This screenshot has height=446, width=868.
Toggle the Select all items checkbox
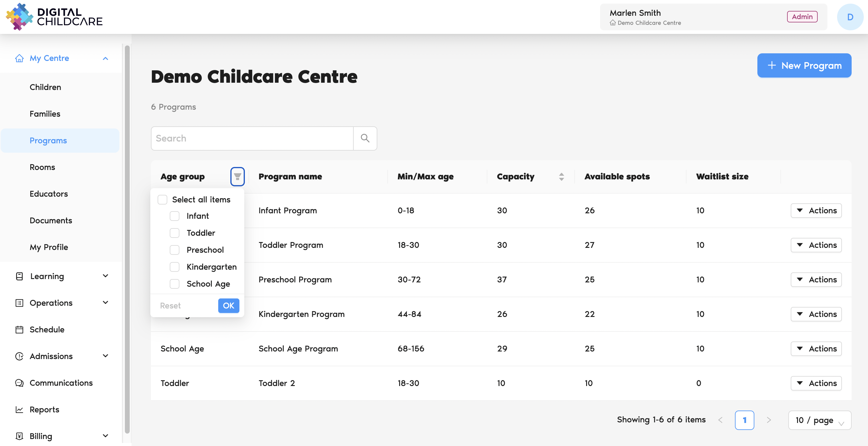[162, 200]
